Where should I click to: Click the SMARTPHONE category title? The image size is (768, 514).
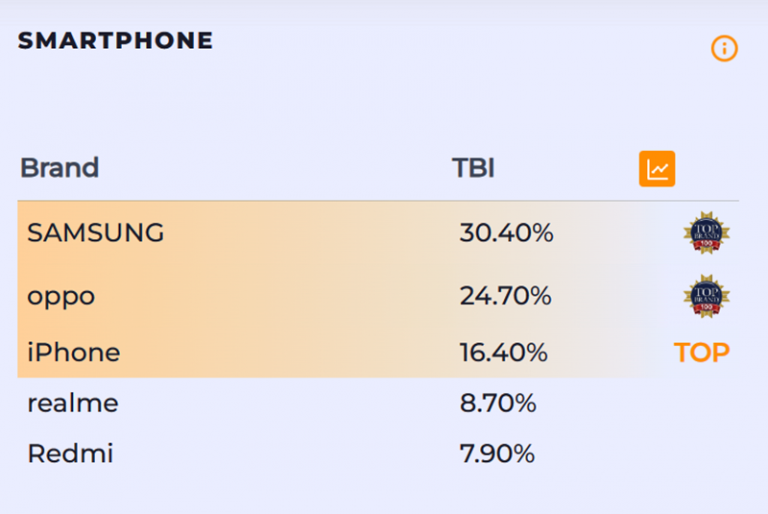115,41
